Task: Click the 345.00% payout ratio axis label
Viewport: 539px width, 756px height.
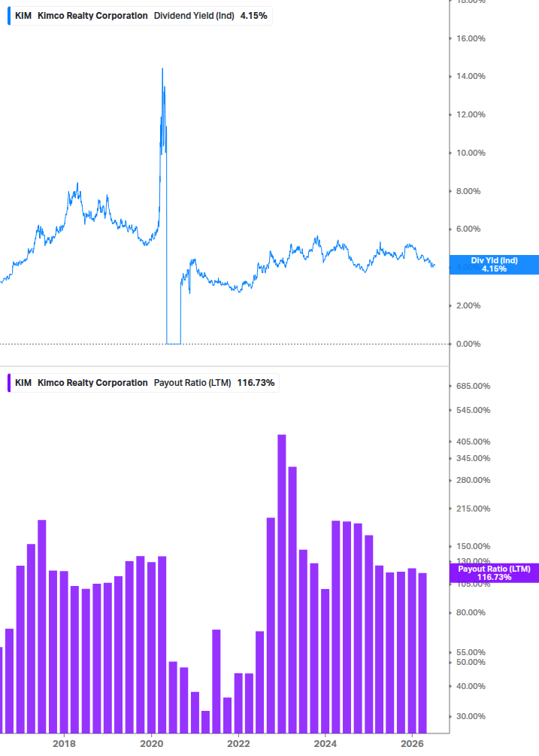Action: 473,459
